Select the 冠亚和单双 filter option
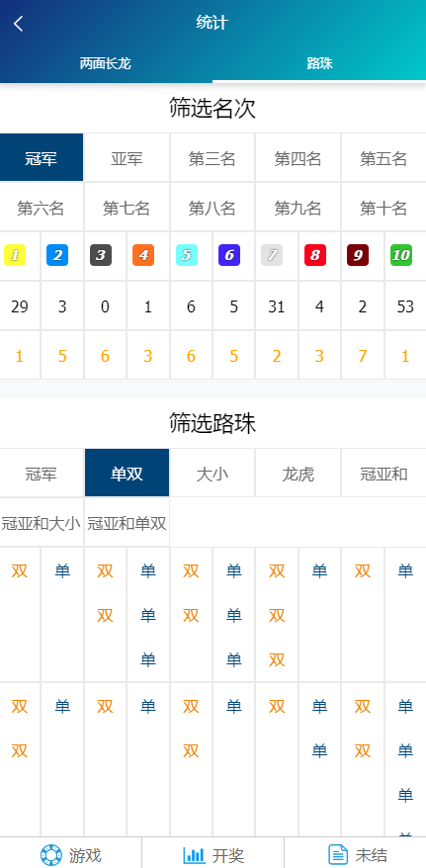 click(x=127, y=523)
